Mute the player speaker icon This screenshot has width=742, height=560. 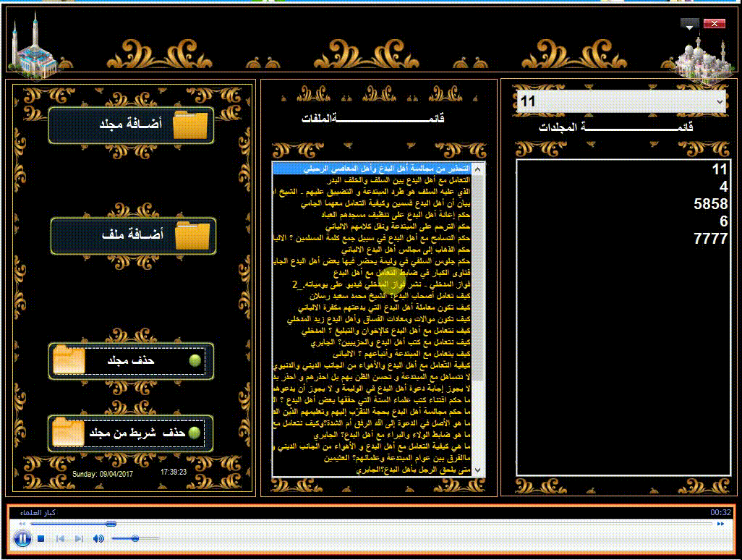pos(98,539)
